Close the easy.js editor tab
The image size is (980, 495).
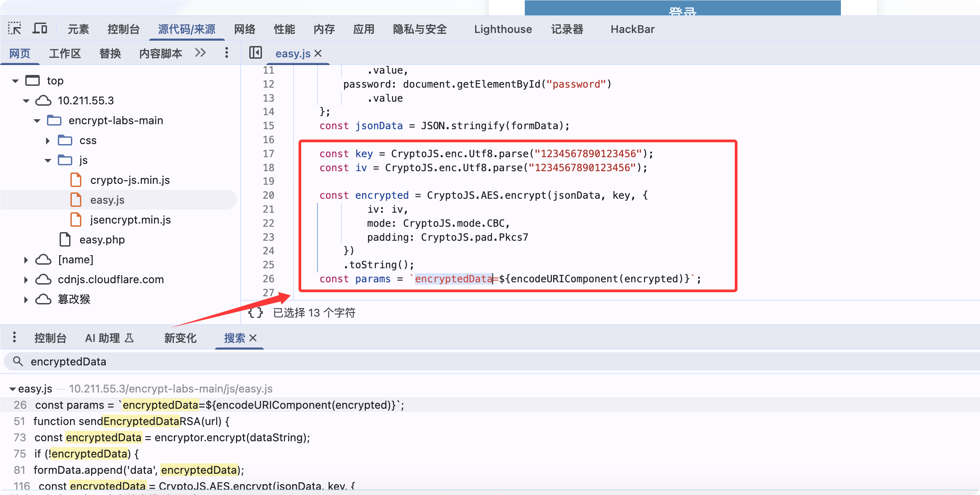318,53
